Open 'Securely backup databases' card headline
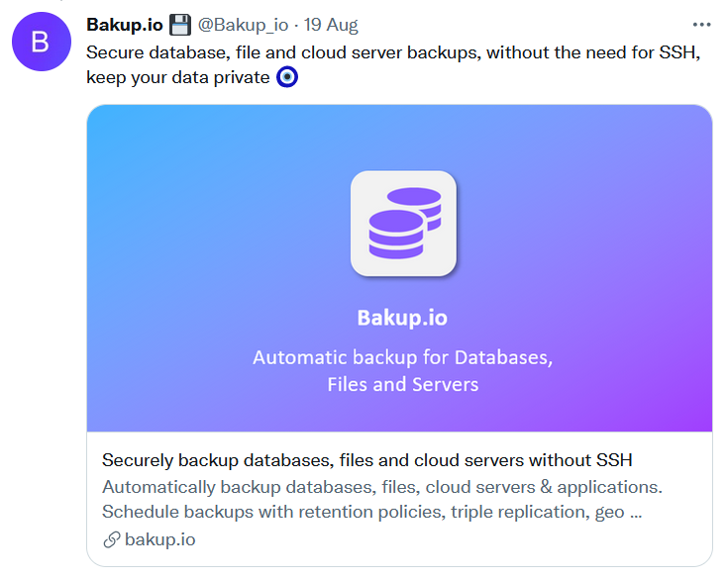 point(366,460)
